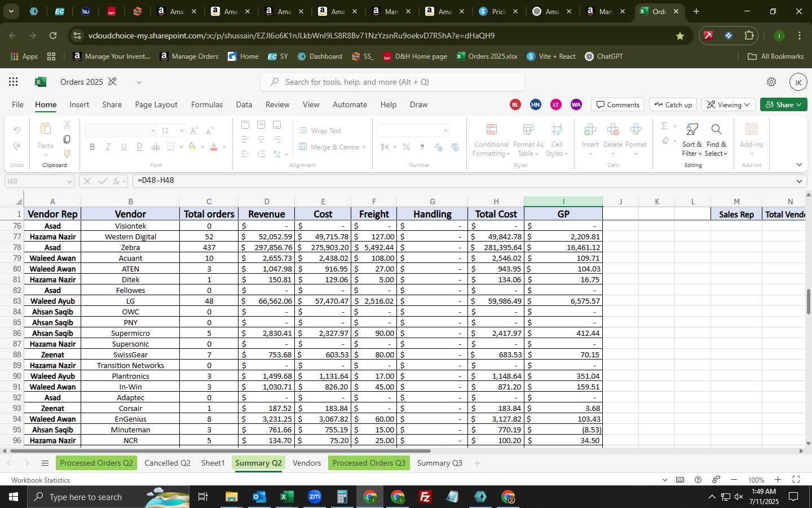The height and width of the screenshot is (508, 812).
Task: Expand the Merge & Centre dropdown arrow
Action: 364,147
